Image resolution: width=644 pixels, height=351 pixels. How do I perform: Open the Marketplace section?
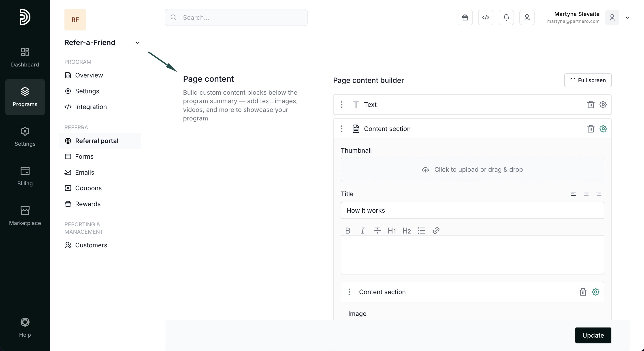pos(25,215)
